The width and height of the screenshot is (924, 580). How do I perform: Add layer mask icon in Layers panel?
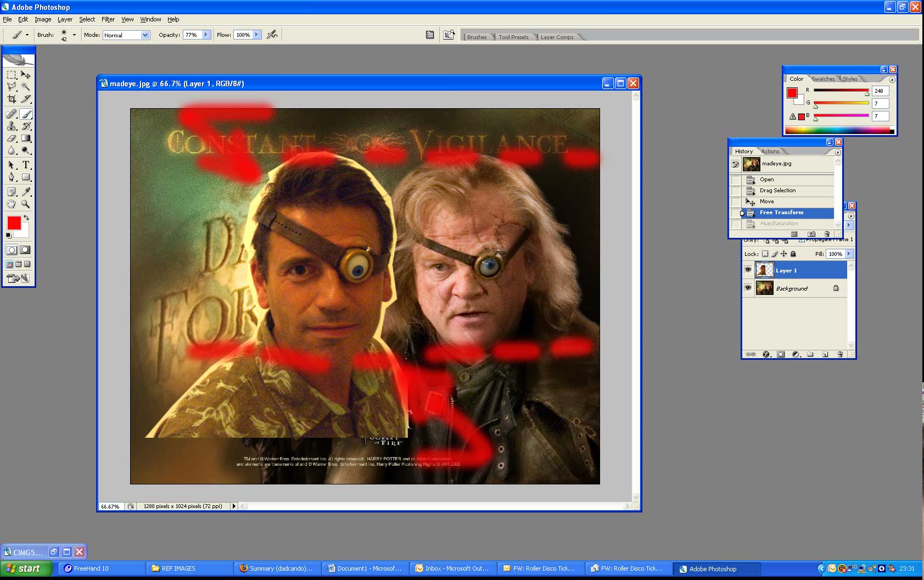(x=781, y=354)
